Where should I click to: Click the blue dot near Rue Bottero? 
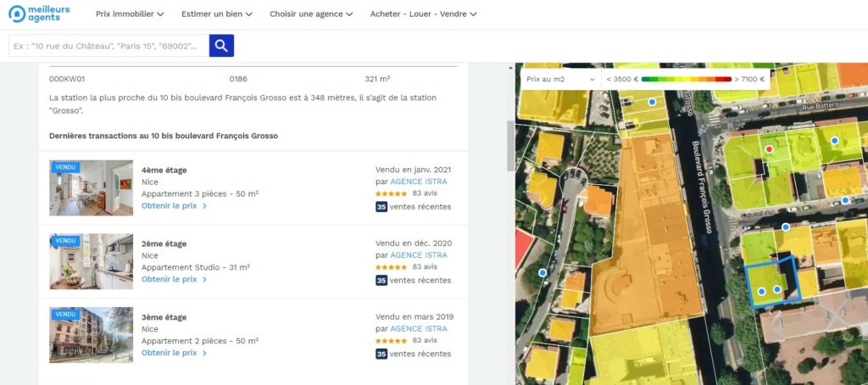click(834, 141)
